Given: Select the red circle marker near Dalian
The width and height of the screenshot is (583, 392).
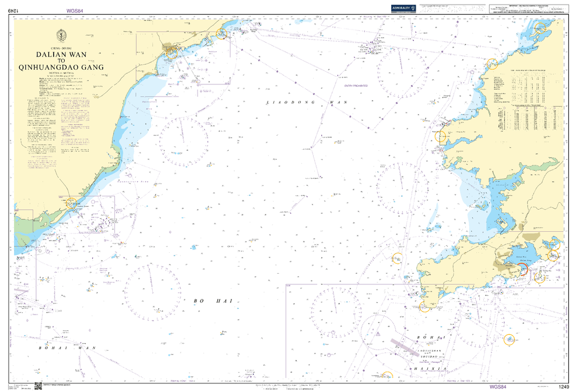Looking at the screenshot, I should 522,269.
